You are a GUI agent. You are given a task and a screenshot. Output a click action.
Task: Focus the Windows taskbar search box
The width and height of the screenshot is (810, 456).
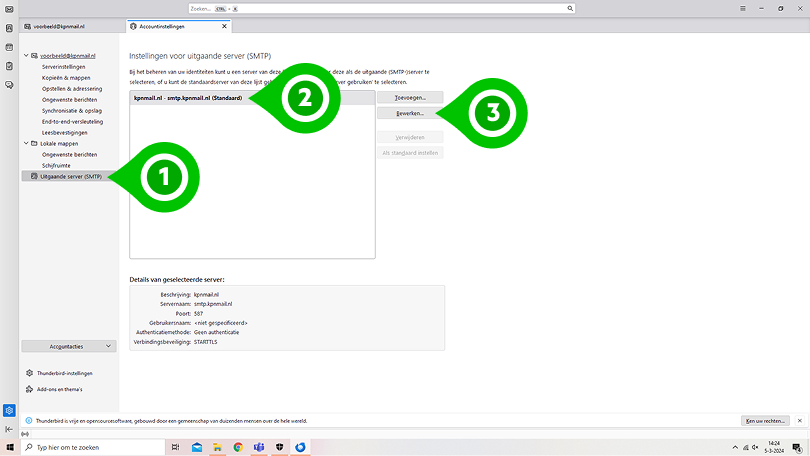tap(93, 447)
